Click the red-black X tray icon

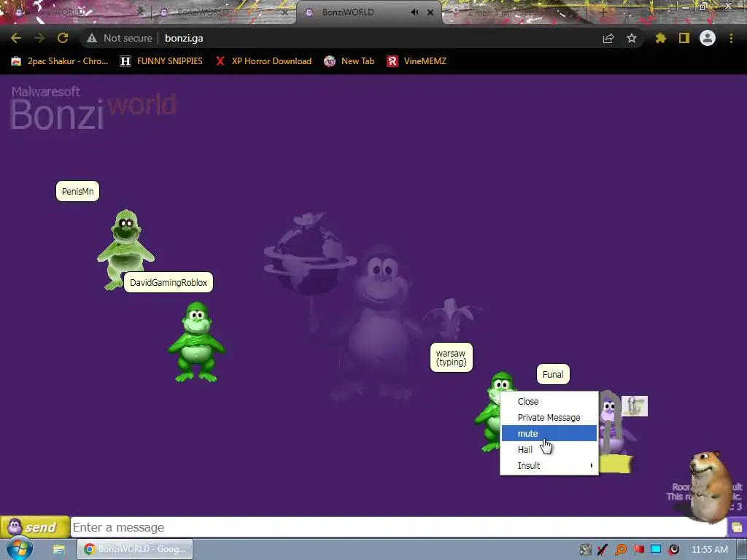(603, 550)
